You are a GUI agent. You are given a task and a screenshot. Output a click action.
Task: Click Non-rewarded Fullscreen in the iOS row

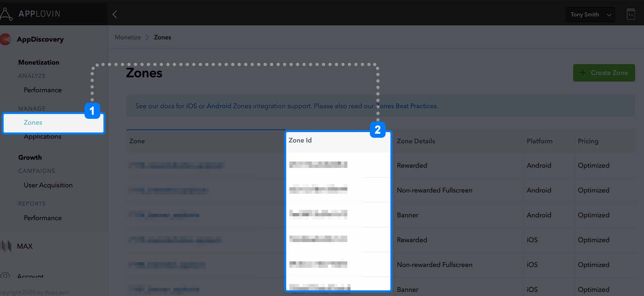(435, 265)
